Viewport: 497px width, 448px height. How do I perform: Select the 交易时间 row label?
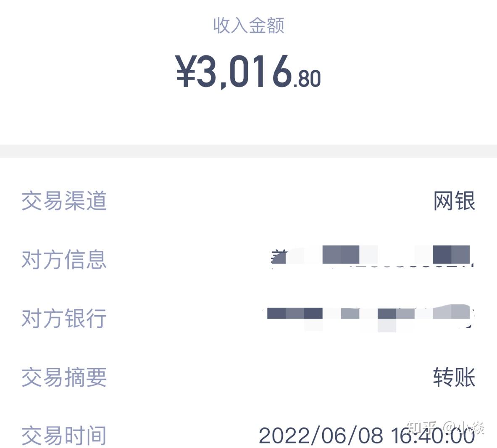[x=64, y=435]
